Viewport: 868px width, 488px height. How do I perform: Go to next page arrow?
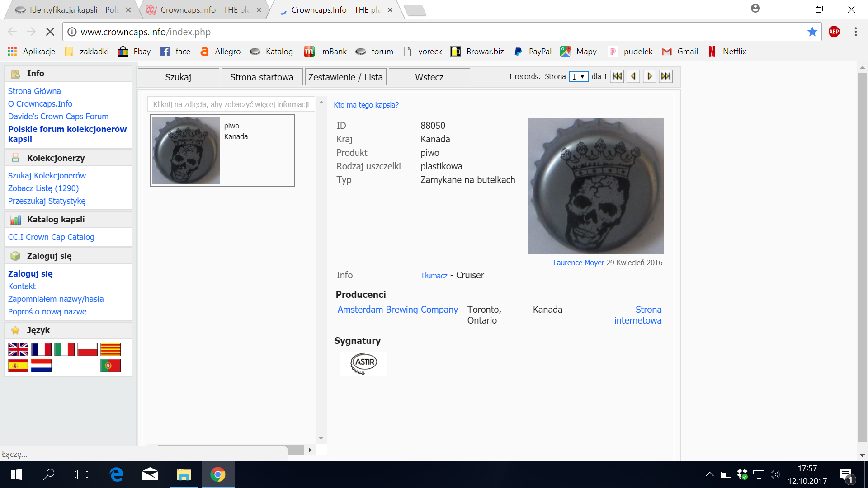pyautogui.click(x=650, y=76)
